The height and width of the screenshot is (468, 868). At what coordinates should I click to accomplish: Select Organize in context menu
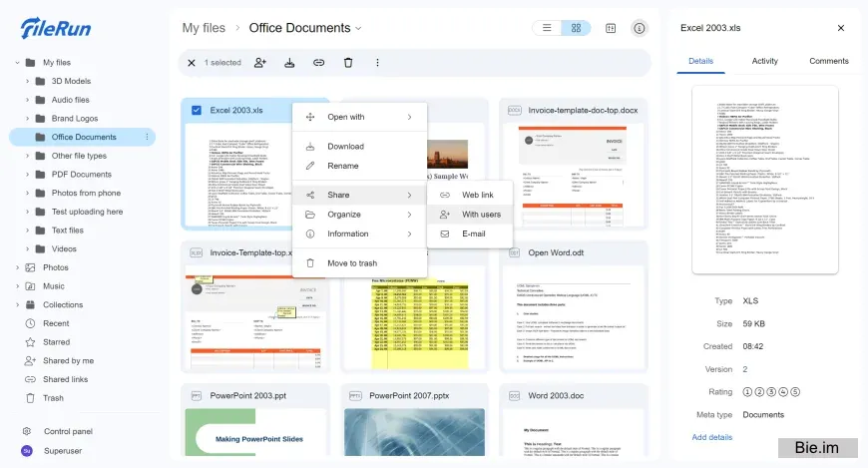(359, 215)
